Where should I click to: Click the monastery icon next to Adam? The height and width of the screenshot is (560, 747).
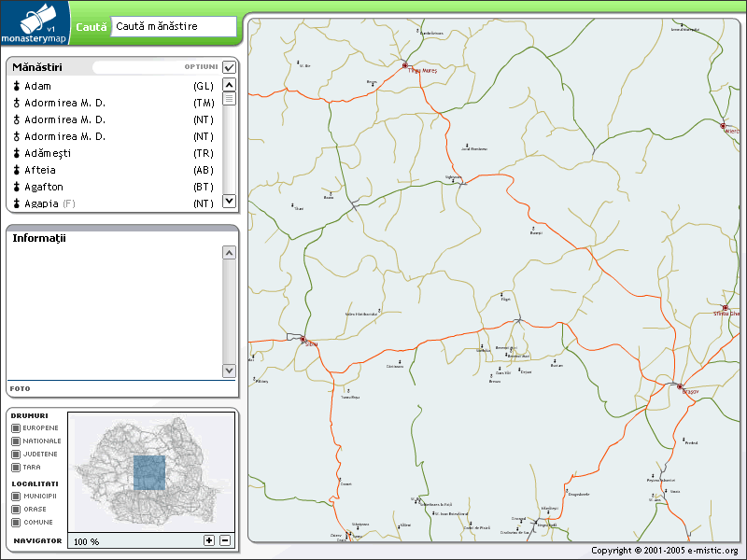click(17, 86)
